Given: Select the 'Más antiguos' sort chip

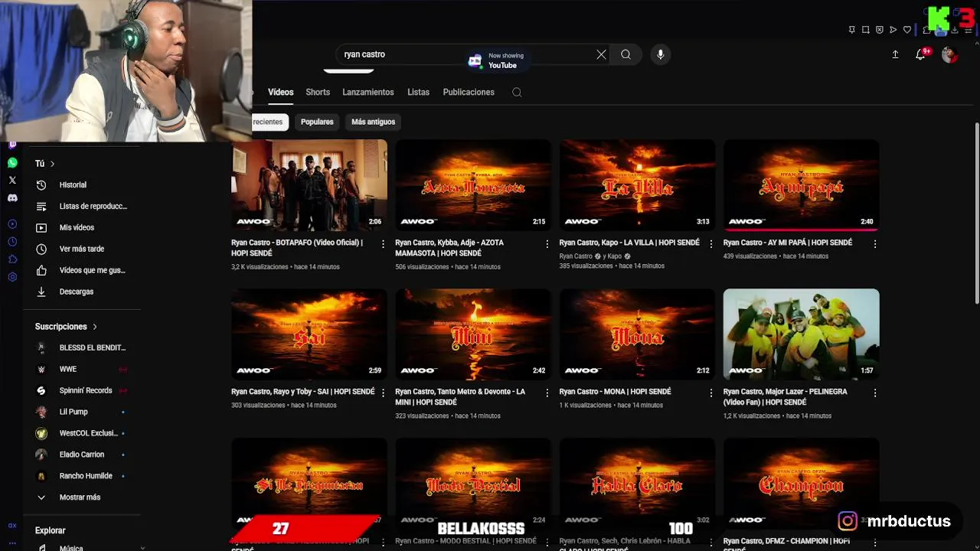Looking at the screenshot, I should coord(373,122).
